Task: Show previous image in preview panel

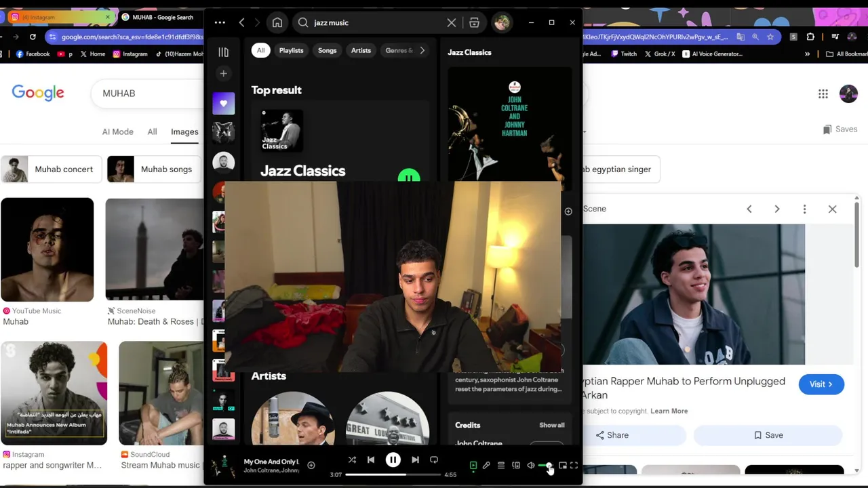Action: coord(749,209)
